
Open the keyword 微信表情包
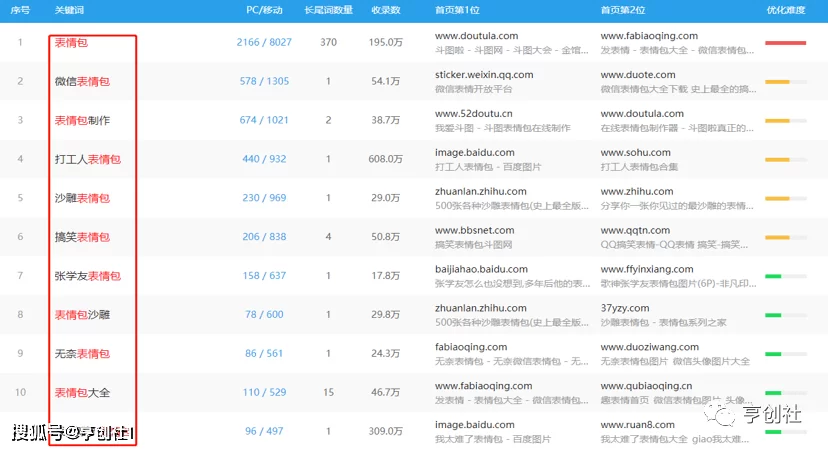(82, 81)
